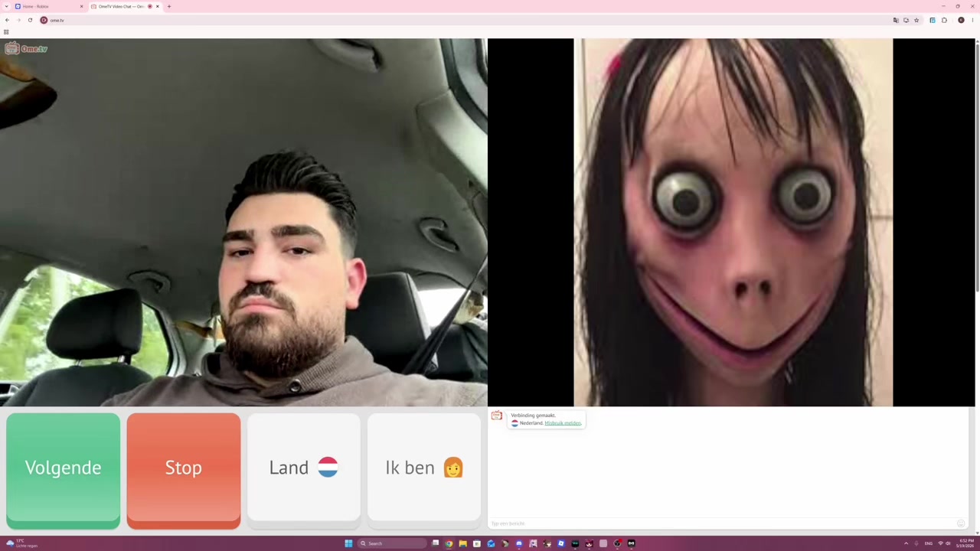The image size is (980, 551).
Task: Open File Explorer from the taskbar
Action: click(x=462, y=543)
